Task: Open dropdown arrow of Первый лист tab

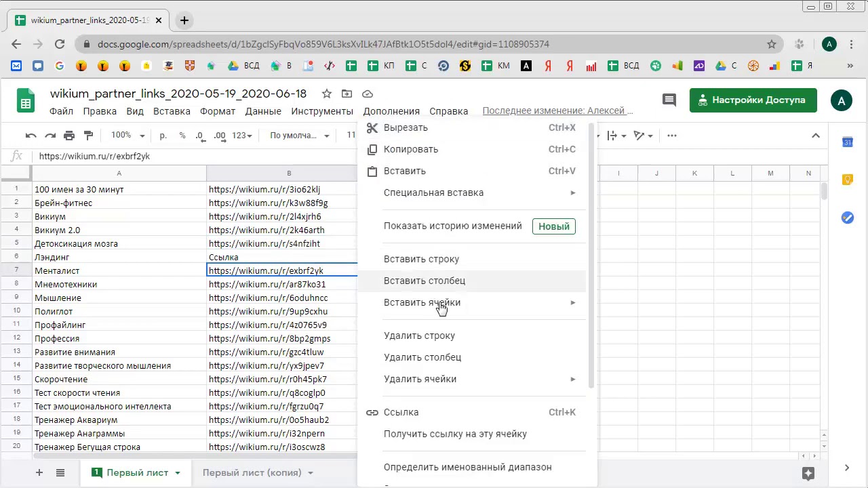Action: tap(178, 473)
